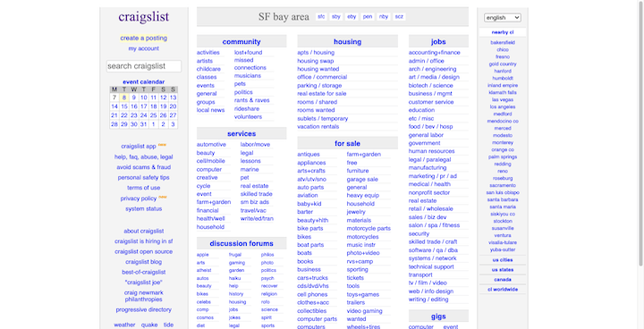Open the bikes for sale category

tap(304, 237)
